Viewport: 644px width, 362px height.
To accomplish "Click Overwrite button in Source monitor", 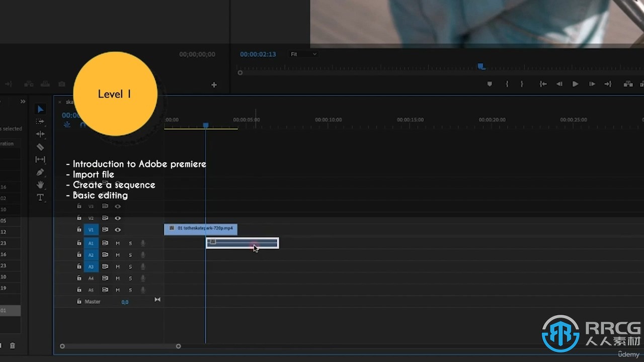I will (x=45, y=84).
